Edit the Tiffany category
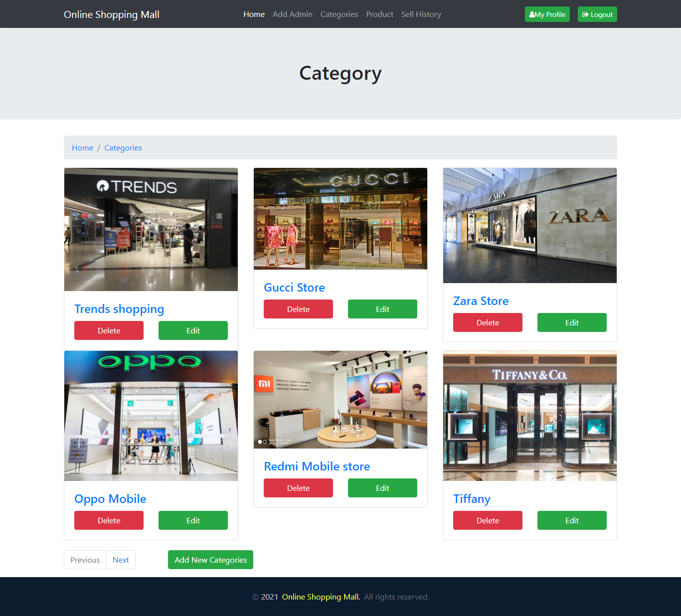The width and height of the screenshot is (681, 616). pos(572,520)
